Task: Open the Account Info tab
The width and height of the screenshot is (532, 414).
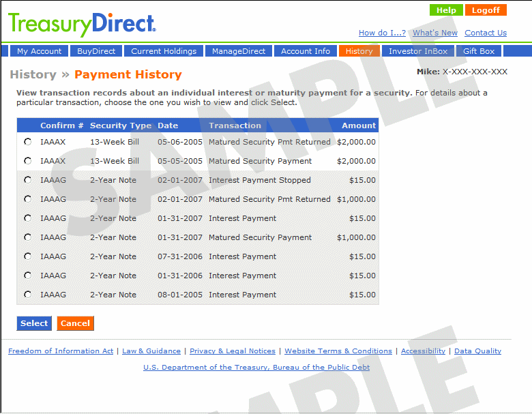Action: tap(306, 51)
